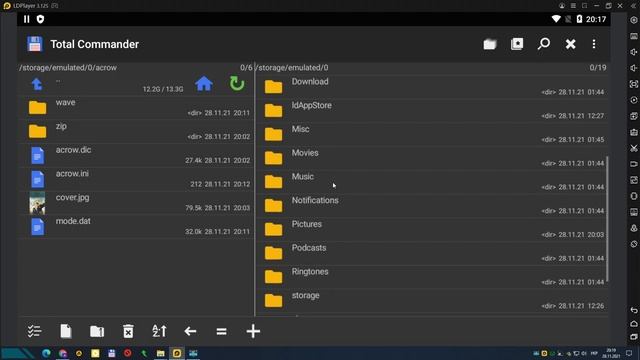Tap the blue Home icon
The height and width of the screenshot is (360, 640).
(204, 84)
